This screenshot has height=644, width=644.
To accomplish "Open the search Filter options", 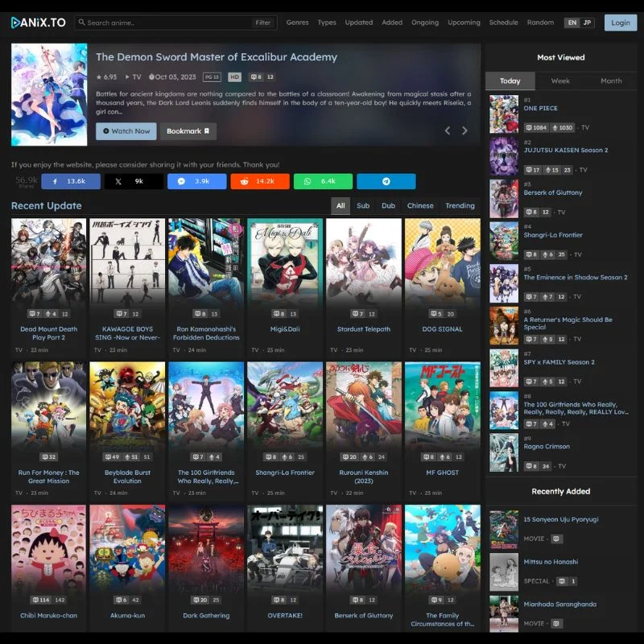I will click(x=263, y=23).
